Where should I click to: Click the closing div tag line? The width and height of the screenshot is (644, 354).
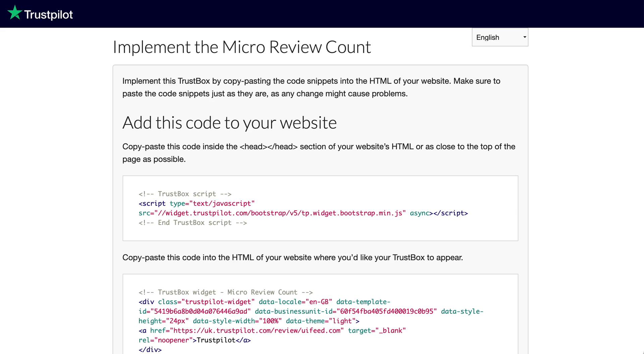(x=150, y=350)
